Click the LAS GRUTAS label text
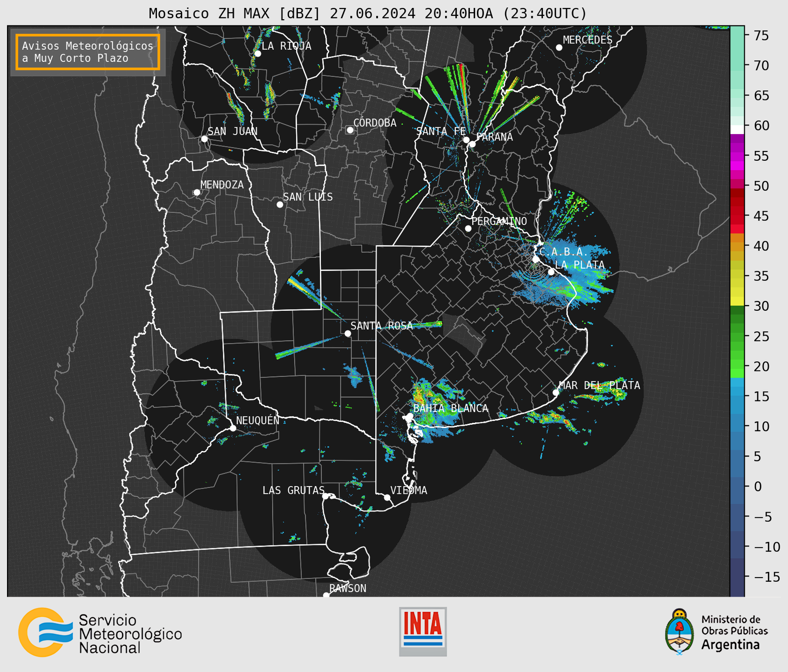This screenshot has height=672, width=788. click(x=293, y=490)
